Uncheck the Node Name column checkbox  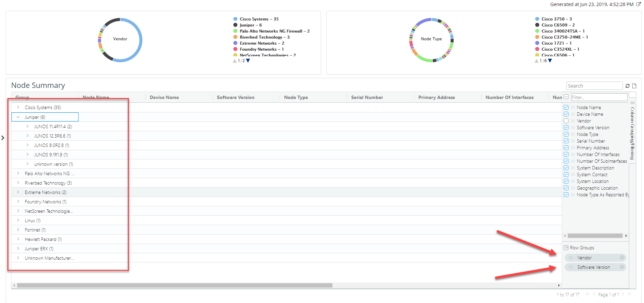[566, 107]
